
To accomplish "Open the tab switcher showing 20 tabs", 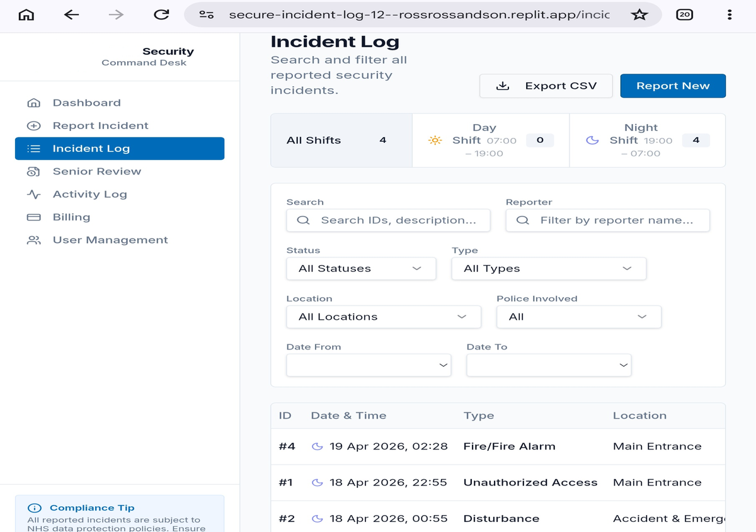I will [x=684, y=14].
